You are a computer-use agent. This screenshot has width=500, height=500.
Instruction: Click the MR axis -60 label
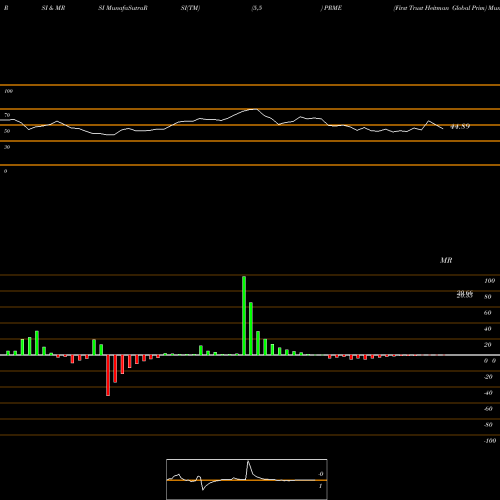(488, 409)
